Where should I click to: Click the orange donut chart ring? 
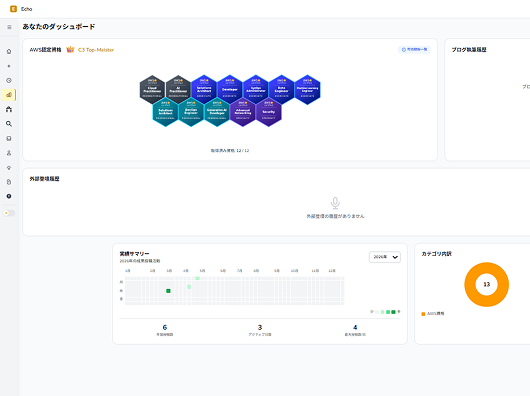click(x=471, y=284)
